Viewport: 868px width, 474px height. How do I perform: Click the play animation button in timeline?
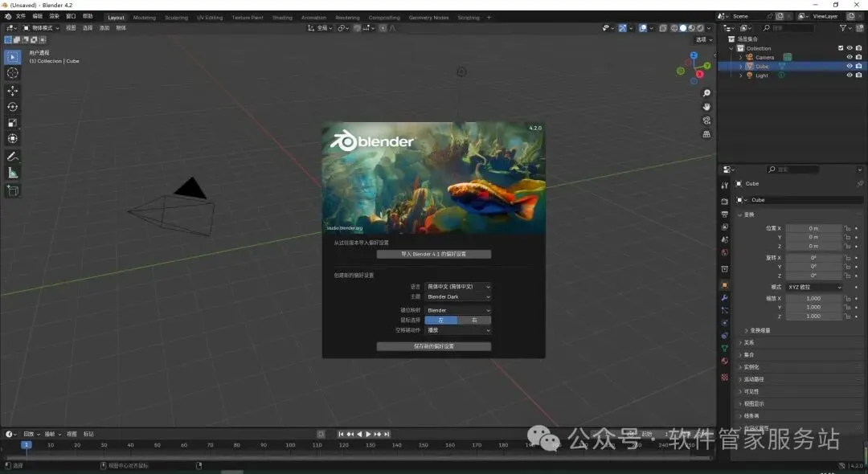[x=369, y=434]
